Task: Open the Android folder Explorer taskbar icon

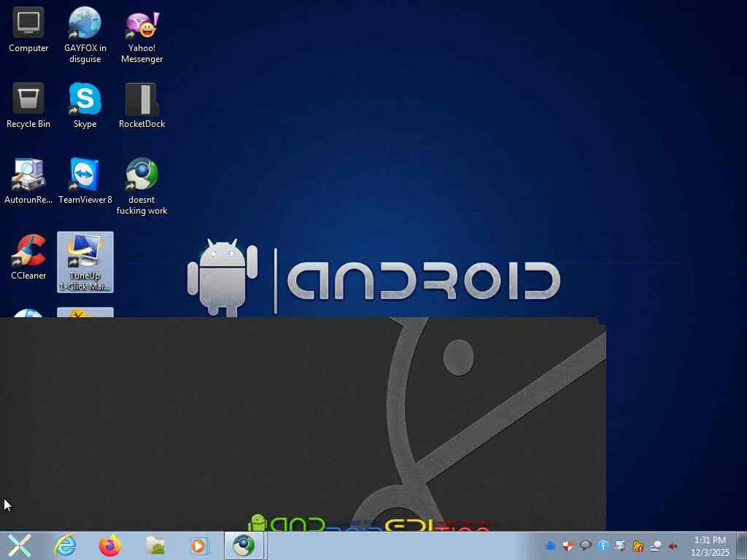Action: [x=155, y=545]
